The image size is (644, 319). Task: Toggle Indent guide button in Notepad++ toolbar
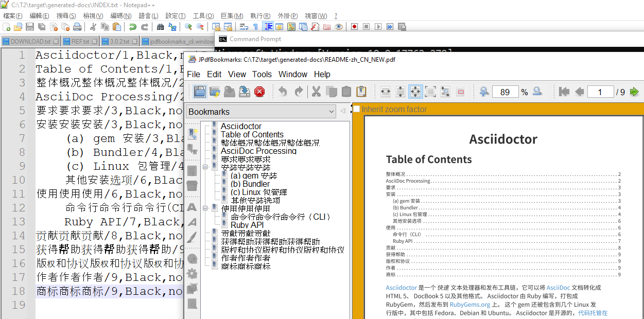point(268,27)
